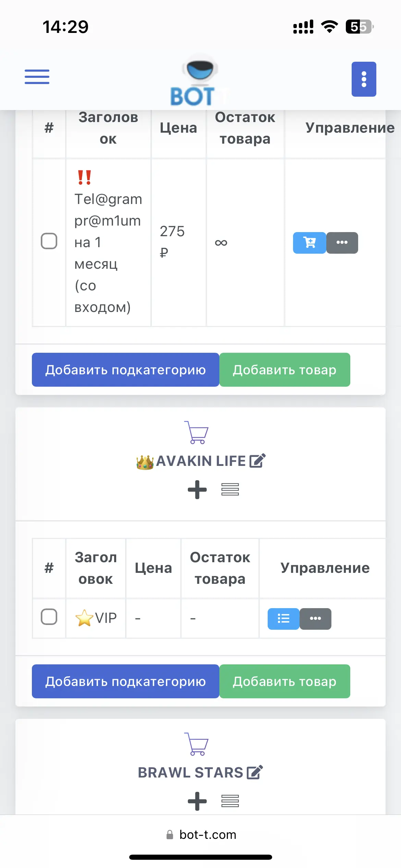Click upper green "Добавить товар" button
The image size is (401, 868).
point(285,370)
